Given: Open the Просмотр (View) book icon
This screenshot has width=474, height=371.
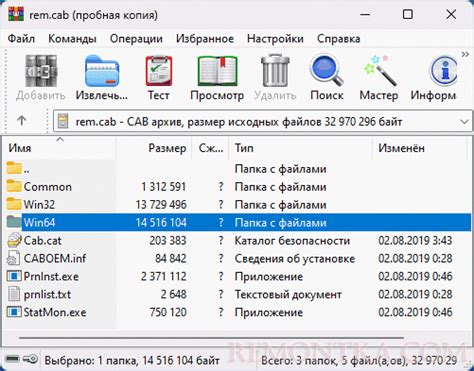Looking at the screenshot, I should pyautogui.click(x=217, y=71).
